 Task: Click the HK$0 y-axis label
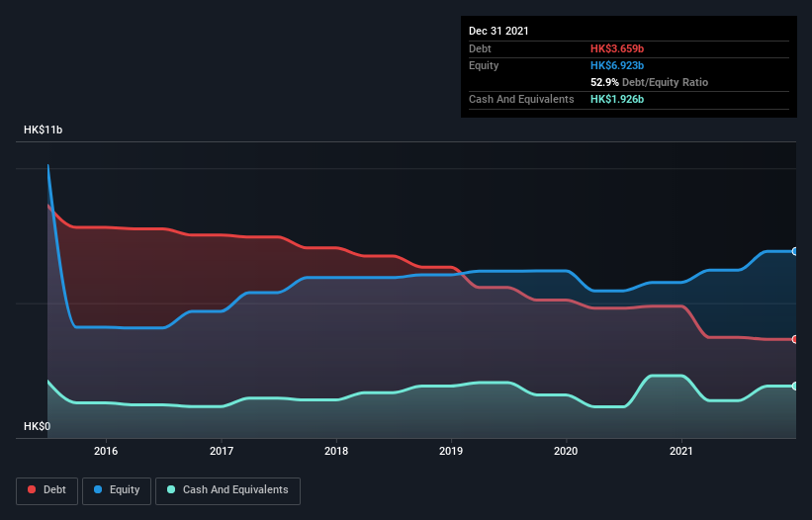38,426
